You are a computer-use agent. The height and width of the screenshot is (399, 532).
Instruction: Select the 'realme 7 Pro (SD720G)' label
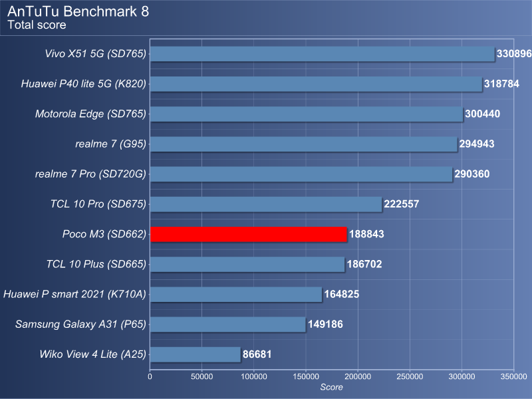click(x=90, y=174)
